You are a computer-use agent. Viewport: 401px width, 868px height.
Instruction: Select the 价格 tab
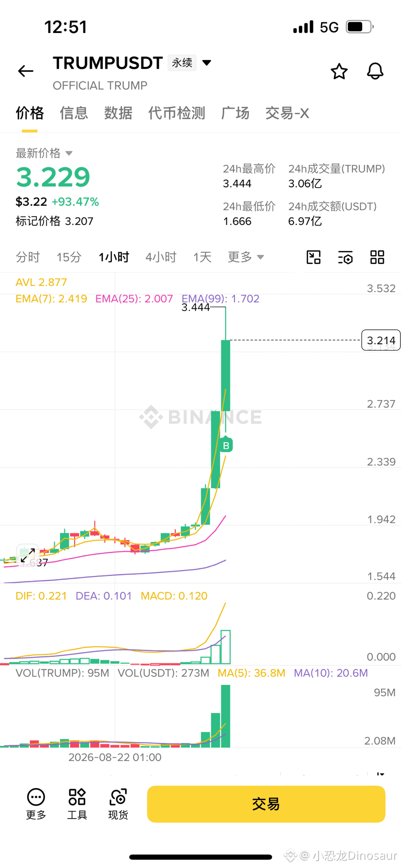pyautogui.click(x=30, y=113)
